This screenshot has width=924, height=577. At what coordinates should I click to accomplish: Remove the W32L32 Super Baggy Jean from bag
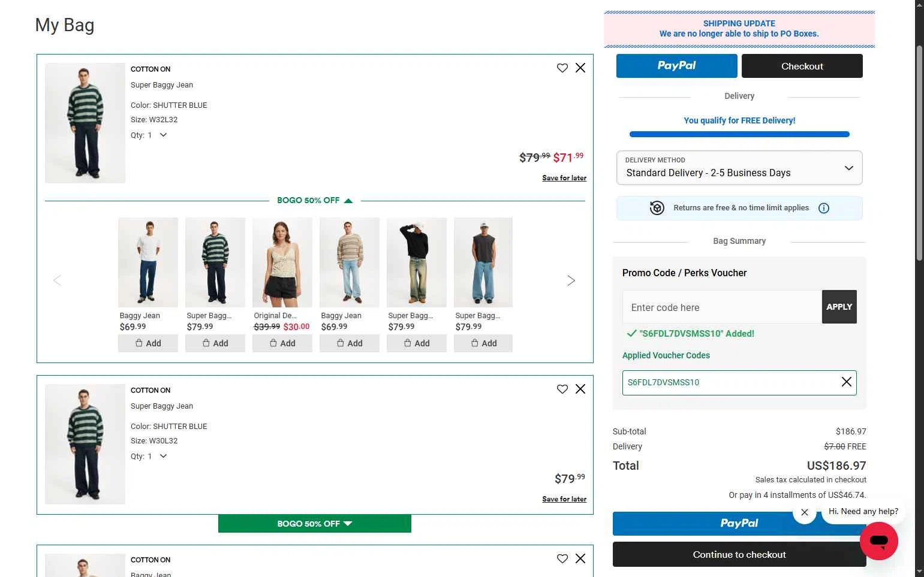[580, 68]
